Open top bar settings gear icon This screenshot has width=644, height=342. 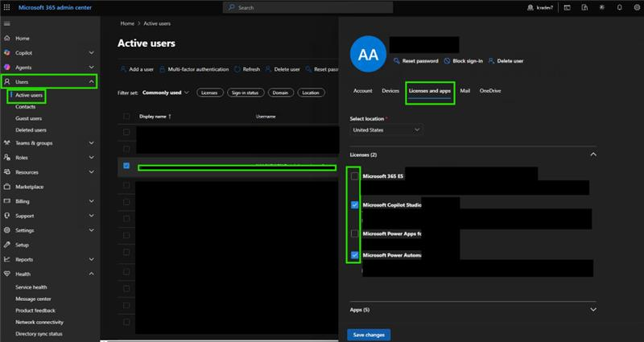click(637, 7)
